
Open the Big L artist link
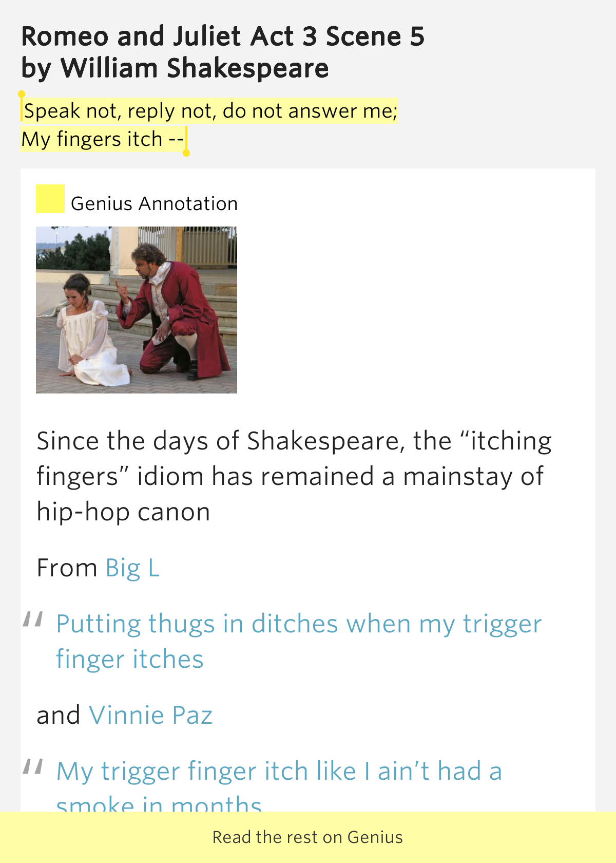pyautogui.click(x=132, y=568)
